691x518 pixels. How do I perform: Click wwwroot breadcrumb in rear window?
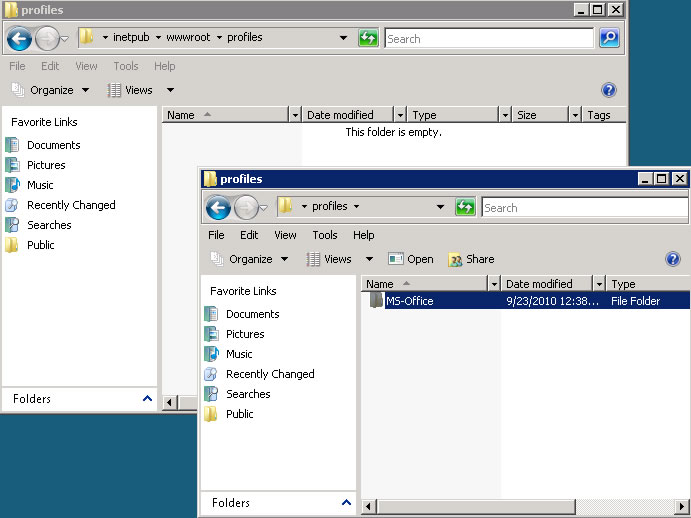188,37
